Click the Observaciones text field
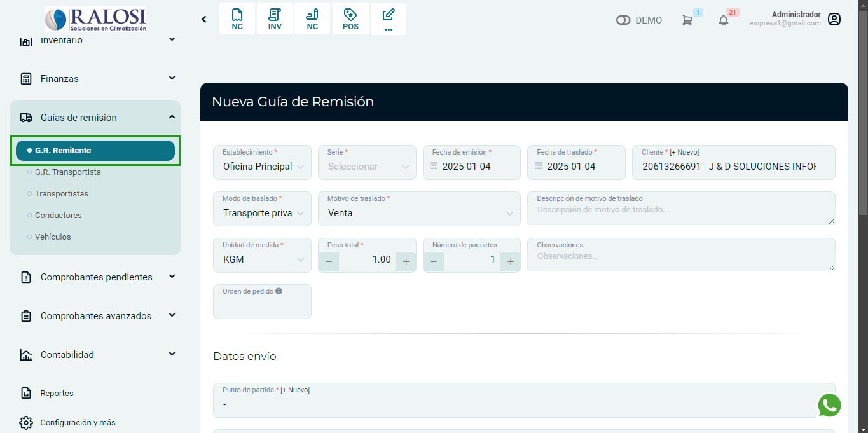This screenshot has height=433, width=868. coord(680,257)
